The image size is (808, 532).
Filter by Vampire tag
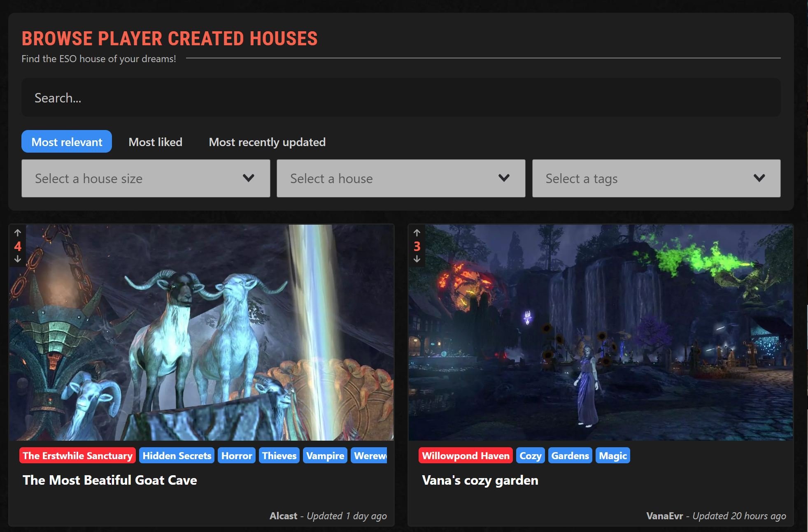[x=325, y=455]
